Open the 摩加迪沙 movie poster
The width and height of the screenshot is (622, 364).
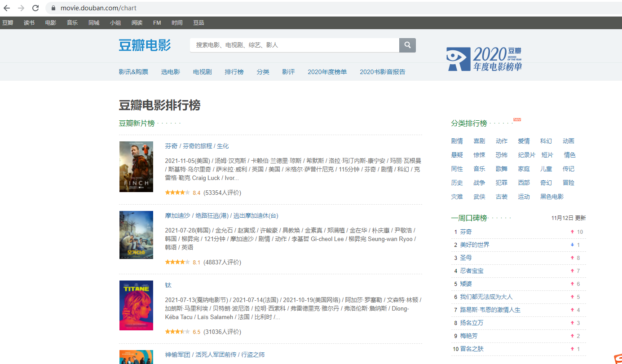tap(136, 235)
